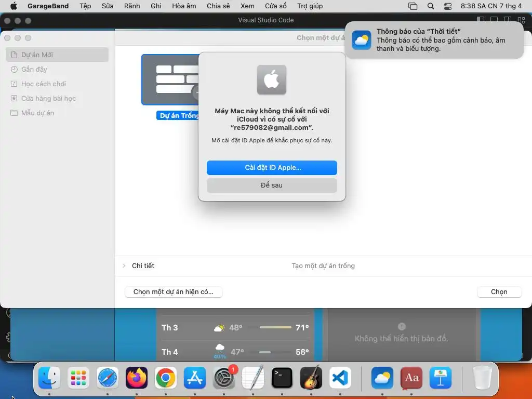Select Cửa hàng bài học in the sidebar

[x=57, y=98]
